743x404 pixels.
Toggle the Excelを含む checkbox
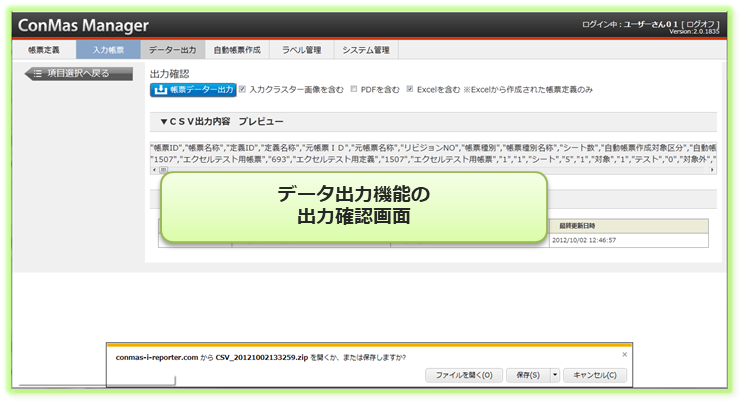click(410, 89)
